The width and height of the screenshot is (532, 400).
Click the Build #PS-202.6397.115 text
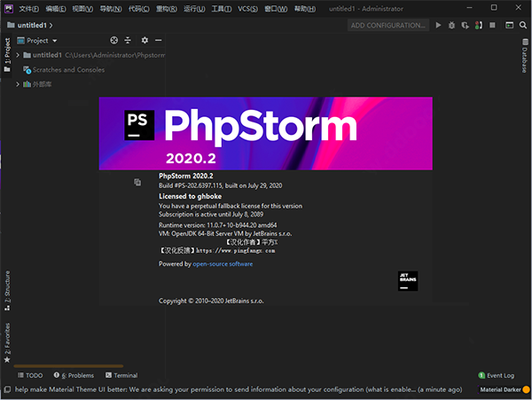tap(221, 185)
